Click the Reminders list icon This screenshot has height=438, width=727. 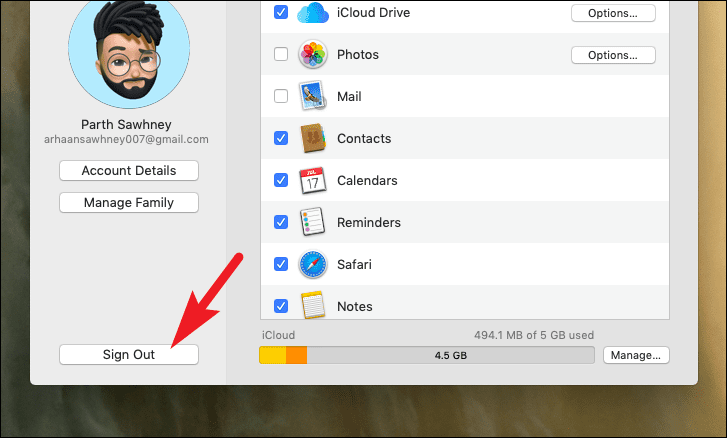pos(312,222)
